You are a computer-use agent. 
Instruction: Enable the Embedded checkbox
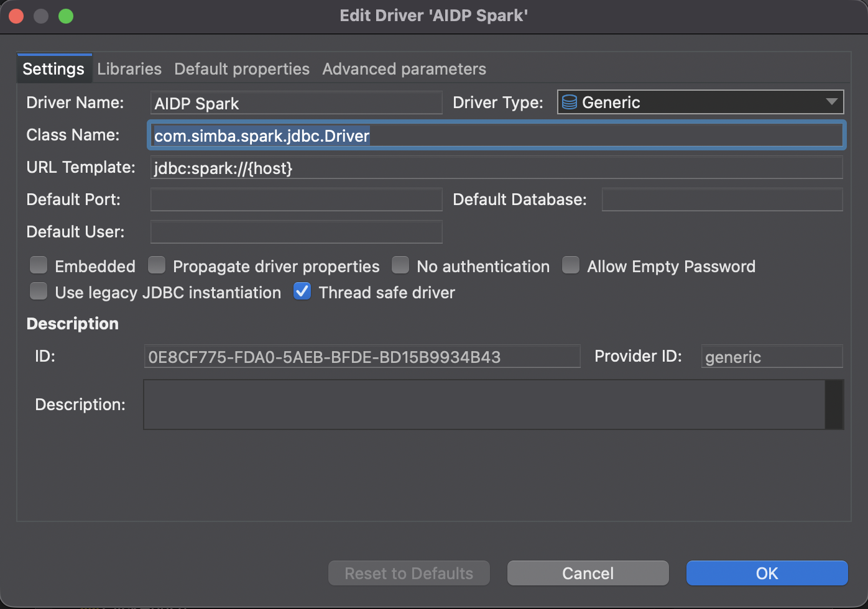39,265
